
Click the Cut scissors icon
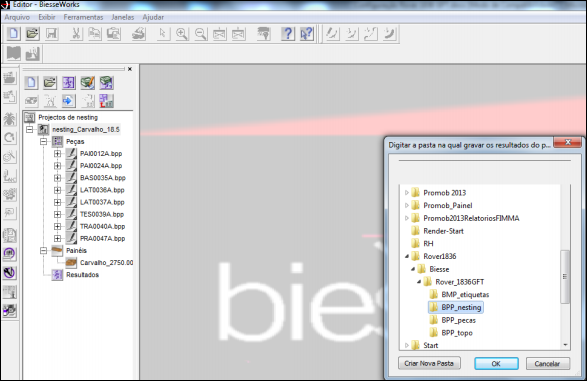tap(76, 34)
